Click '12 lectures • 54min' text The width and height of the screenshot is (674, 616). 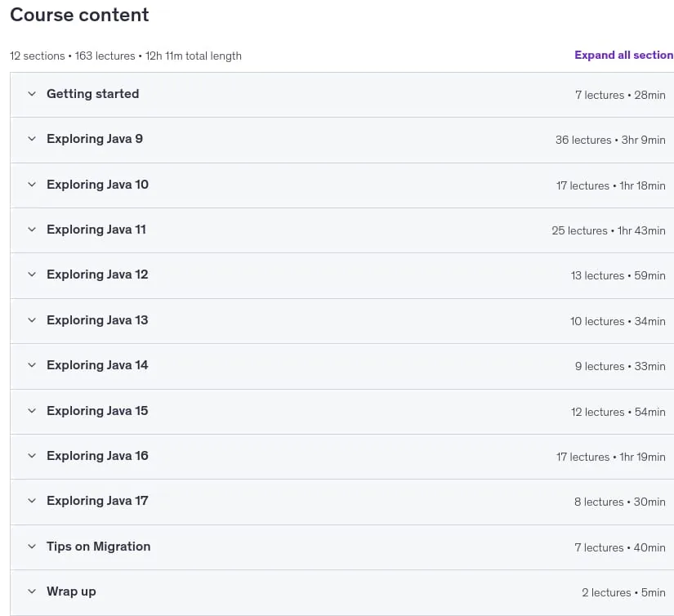click(618, 412)
